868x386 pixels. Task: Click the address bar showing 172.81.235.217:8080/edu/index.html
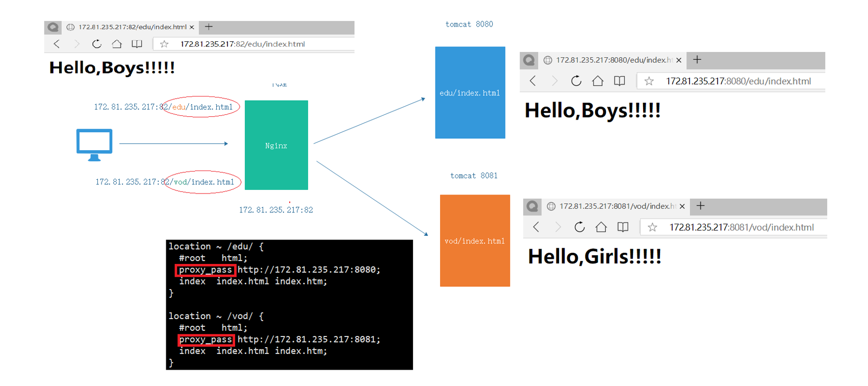click(x=731, y=81)
